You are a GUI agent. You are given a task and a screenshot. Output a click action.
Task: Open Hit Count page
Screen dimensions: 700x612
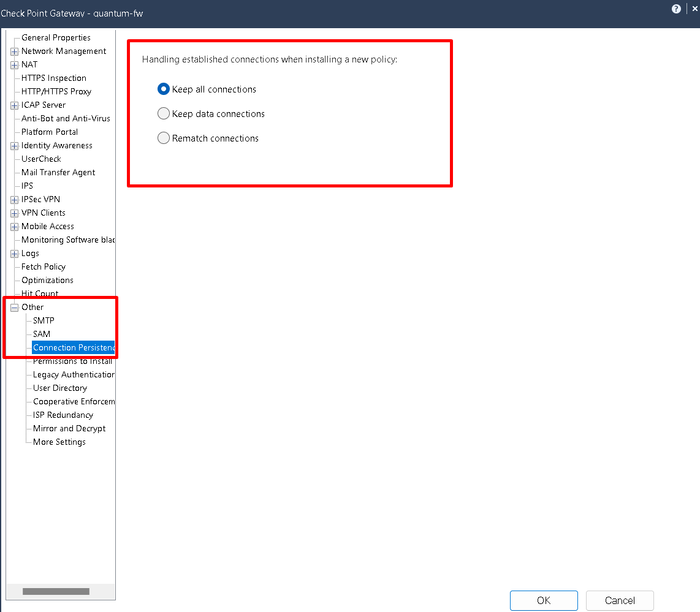click(40, 293)
